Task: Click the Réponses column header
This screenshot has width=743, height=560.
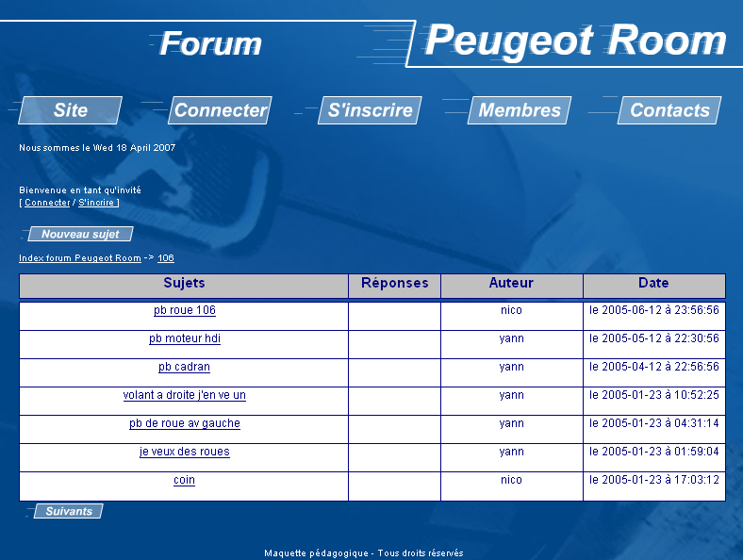Action: point(394,286)
